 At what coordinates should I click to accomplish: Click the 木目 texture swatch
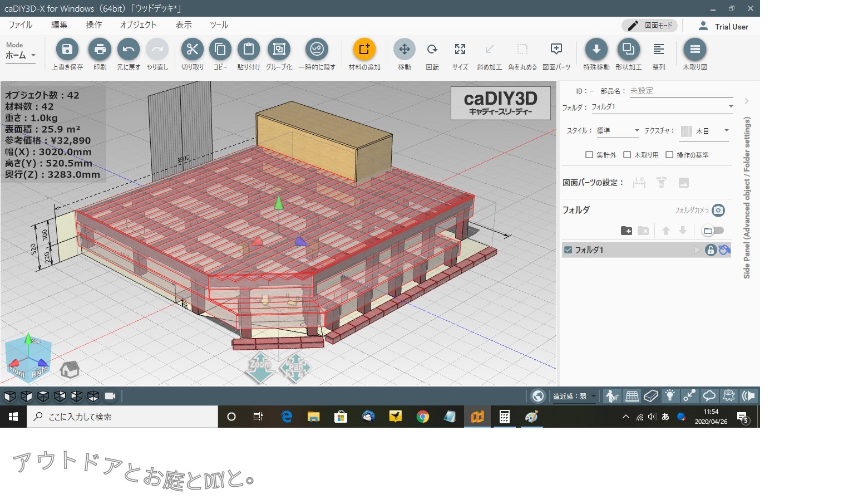[687, 131]
